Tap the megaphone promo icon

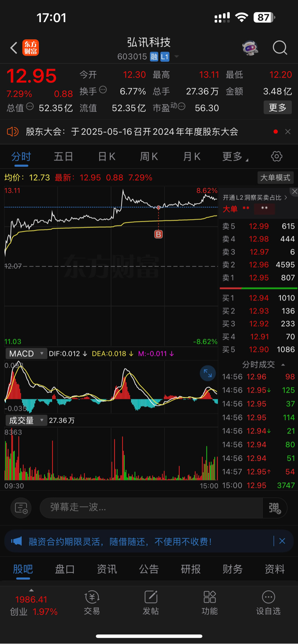(16, 541)
